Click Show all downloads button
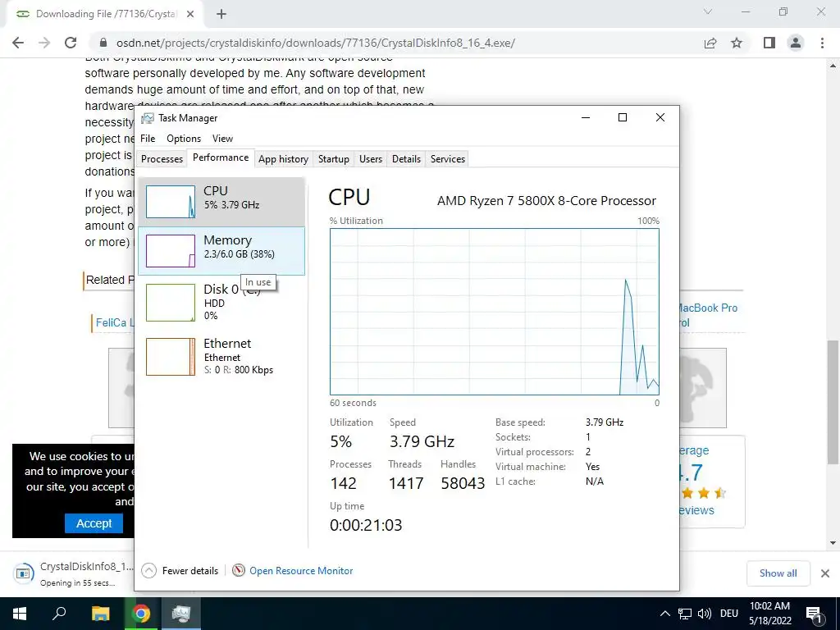The image size is (840, 630). [778, 573]
